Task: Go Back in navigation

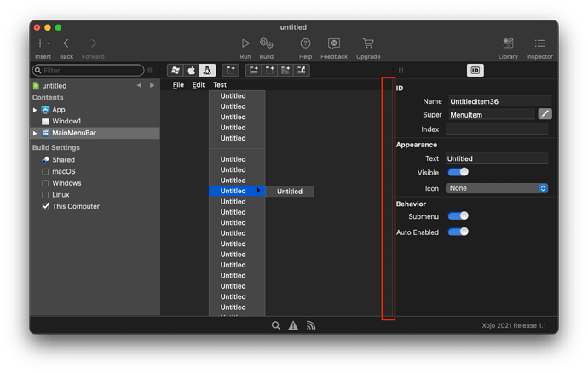Action: coord(66,43)
